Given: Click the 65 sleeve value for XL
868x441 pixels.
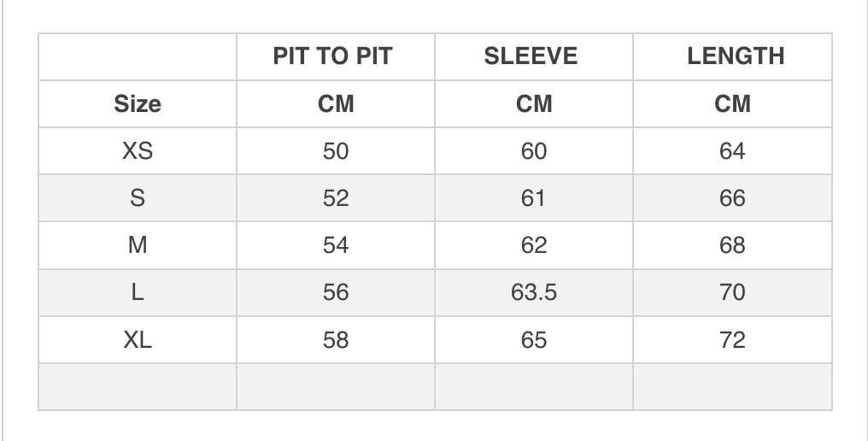Looking at the screenshot, I should click(x=534, y=339).
